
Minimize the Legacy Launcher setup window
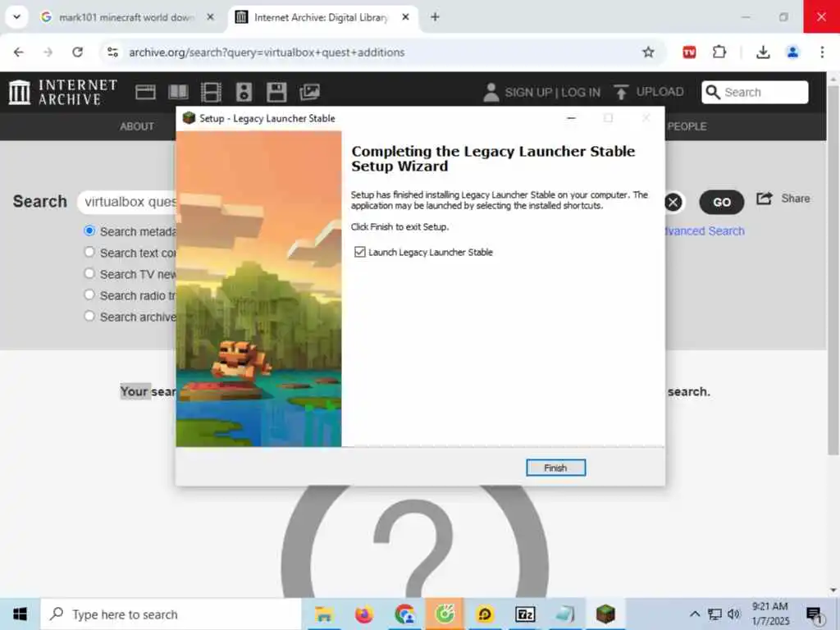tap(571, 118)
